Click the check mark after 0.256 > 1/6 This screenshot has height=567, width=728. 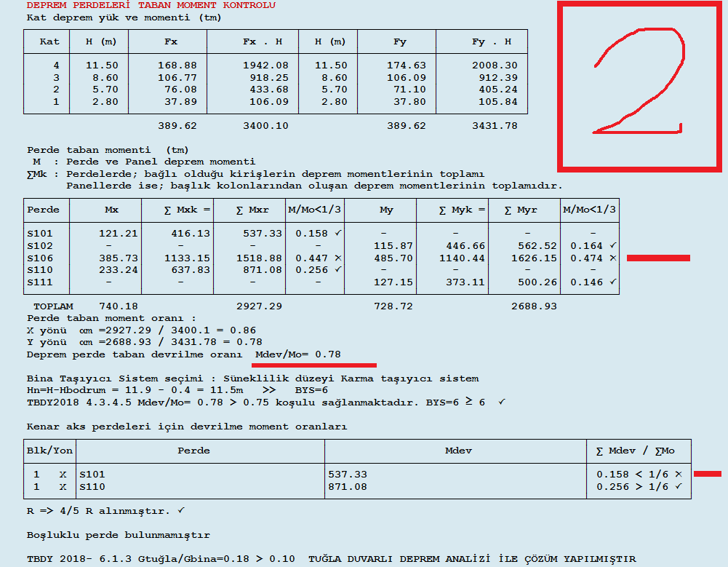679,486
